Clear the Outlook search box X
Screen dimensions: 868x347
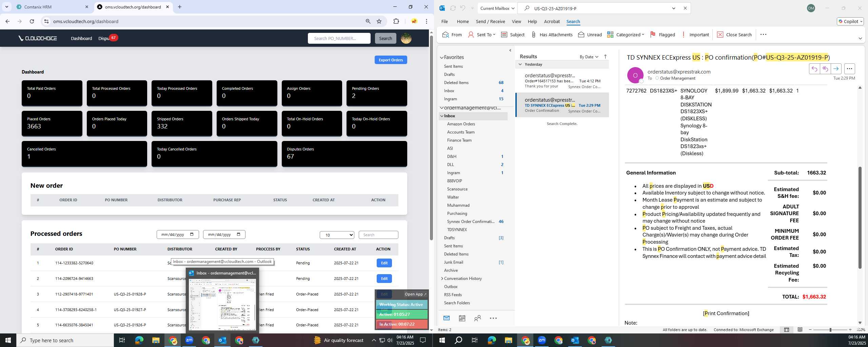click(685, 8)
